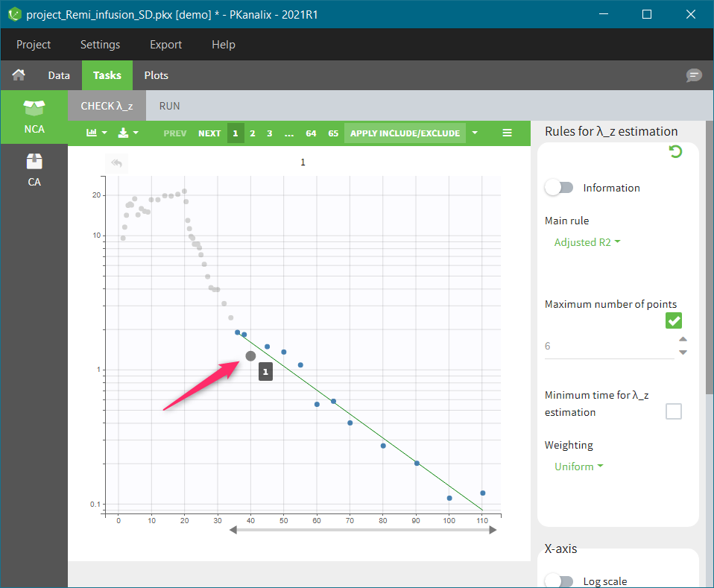Toggle the Information switch
Screen dimensions: 714x588
click(559, 188)
